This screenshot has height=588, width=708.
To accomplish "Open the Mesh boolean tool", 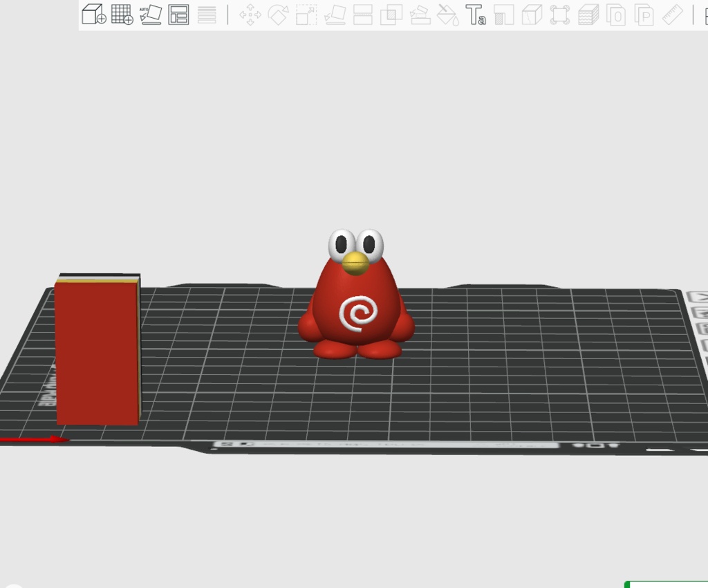I will click(391, 15).
